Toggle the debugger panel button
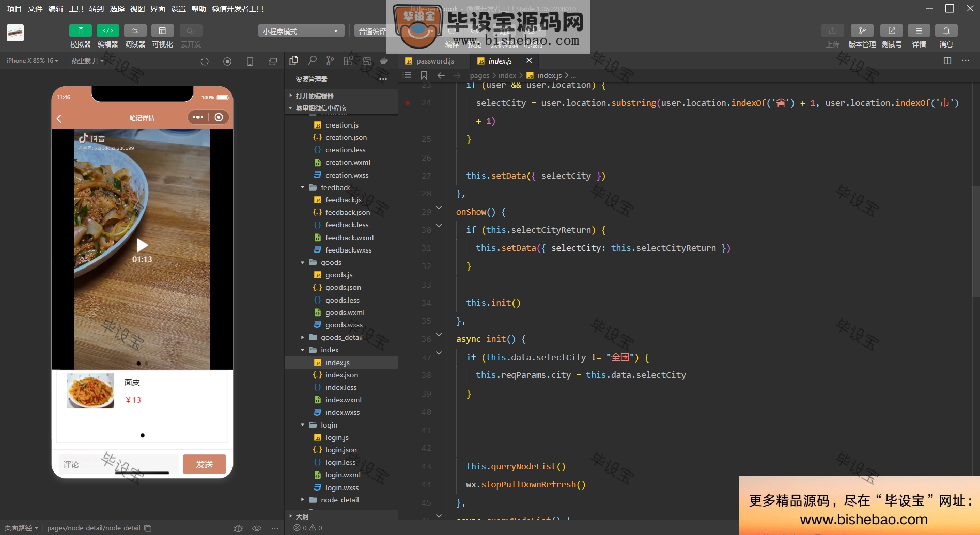Screen dimensions: 980x535 [x=135, y=31]
